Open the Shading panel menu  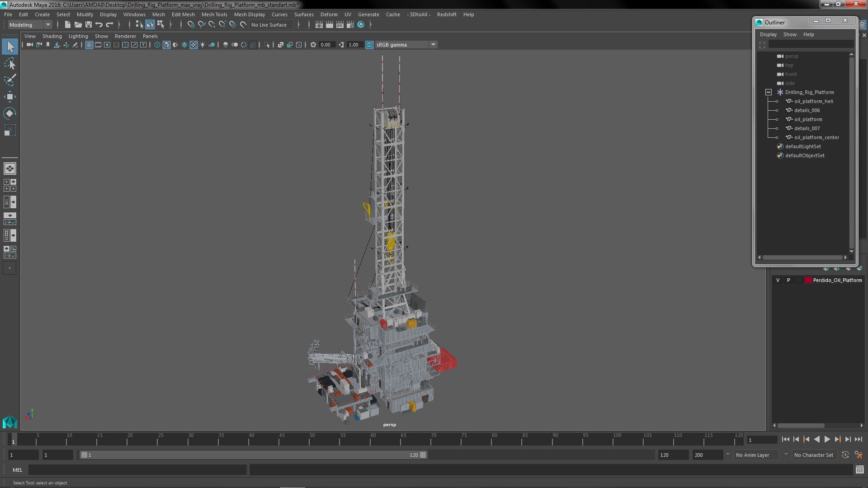coord(52,36)
